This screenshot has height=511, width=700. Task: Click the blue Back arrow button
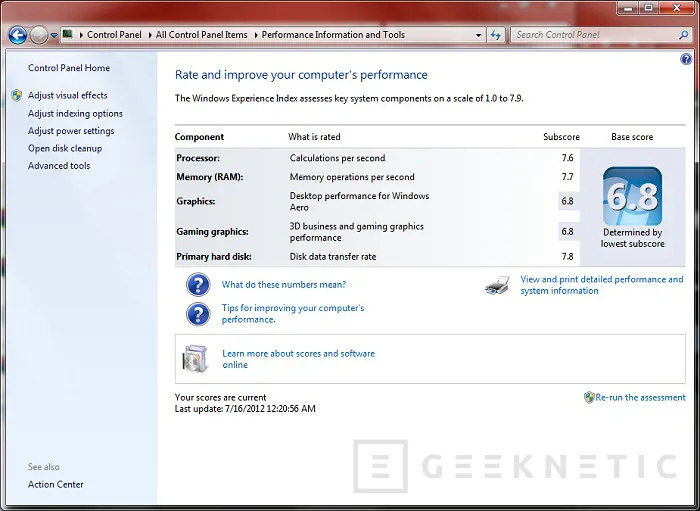click(18, 35)
